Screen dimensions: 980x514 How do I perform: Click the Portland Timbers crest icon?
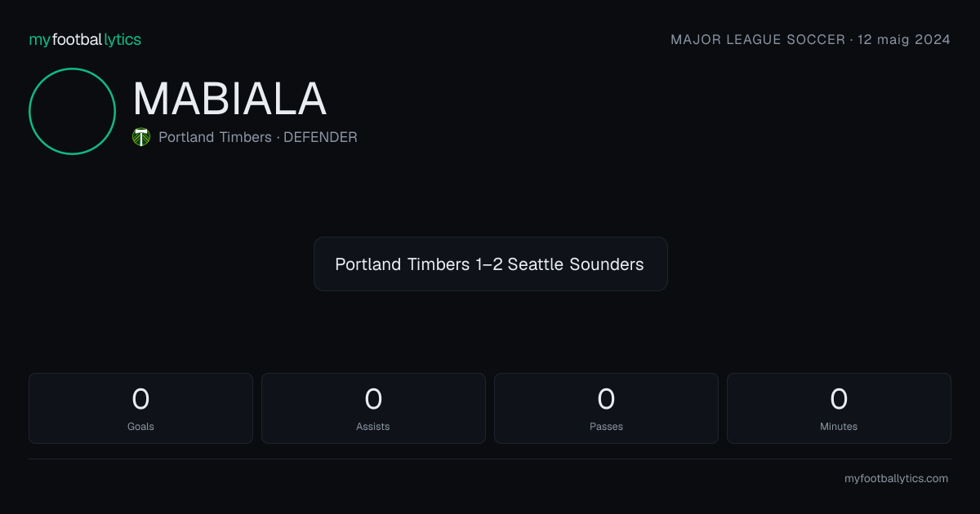coord(141,137)
